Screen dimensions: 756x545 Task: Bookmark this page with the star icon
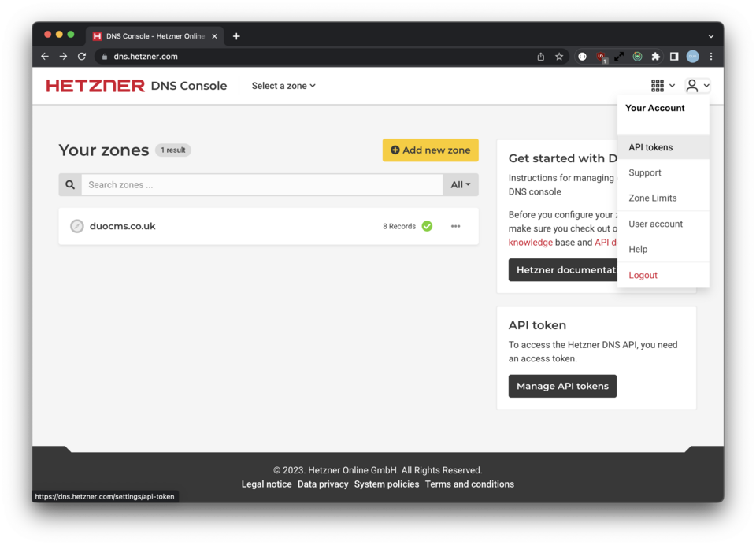559,57
